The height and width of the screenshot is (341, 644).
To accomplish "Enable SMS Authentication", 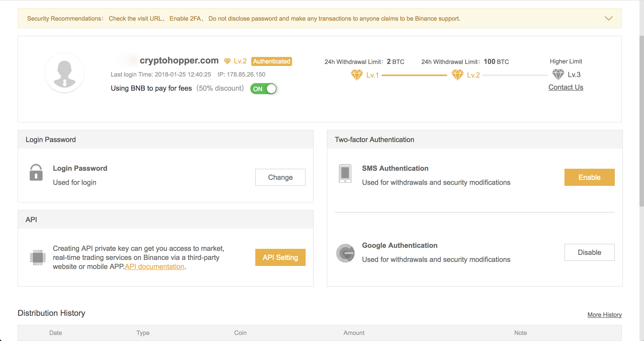I will click(590, 177).
